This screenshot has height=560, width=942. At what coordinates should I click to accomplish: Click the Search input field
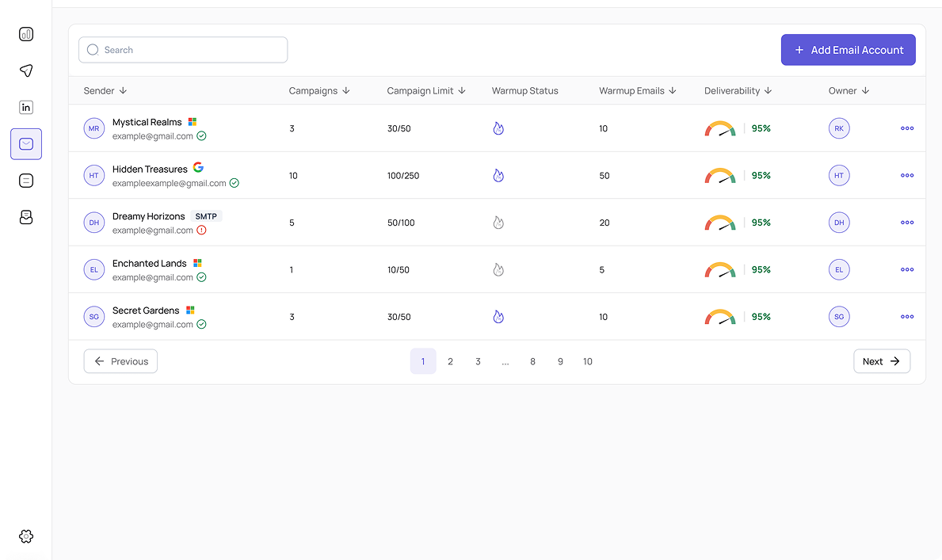point(183,50)
